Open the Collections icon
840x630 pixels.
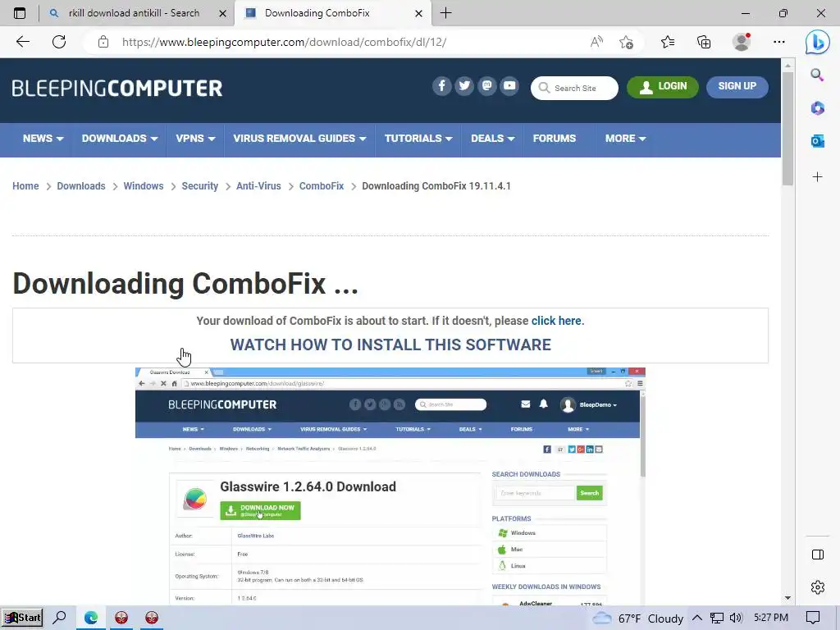[704, 42]
